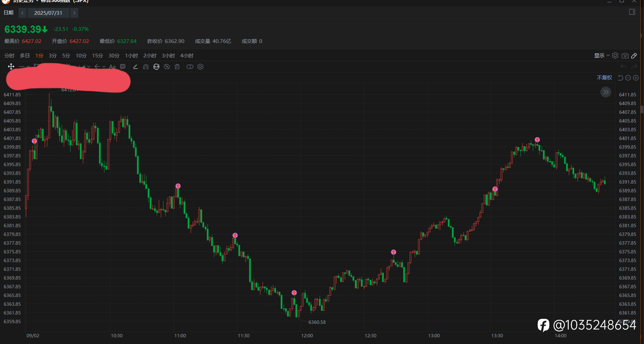
Task: Switch to the 1小时 timeframe tab
Action: (x=131, y=56)
